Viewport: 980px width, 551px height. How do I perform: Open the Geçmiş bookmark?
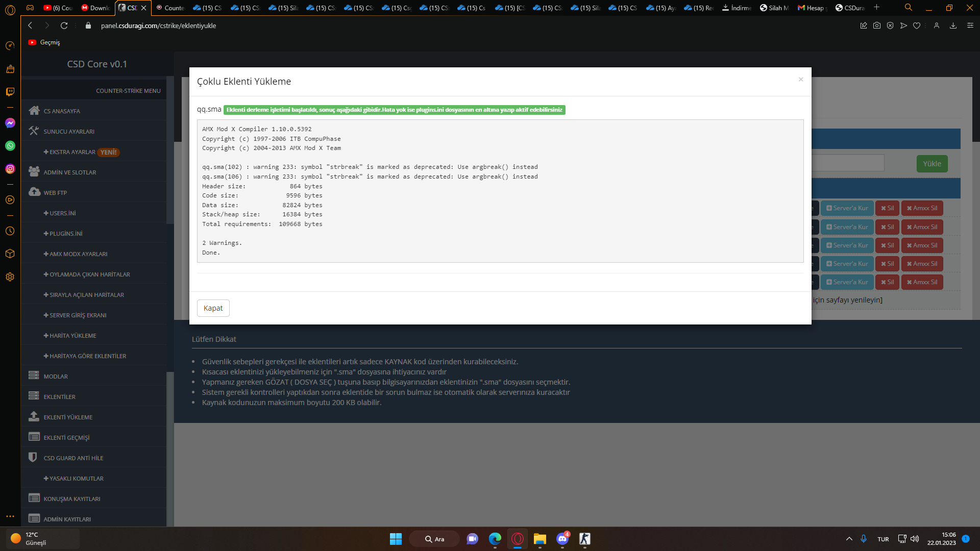click(x=44, y=42)
